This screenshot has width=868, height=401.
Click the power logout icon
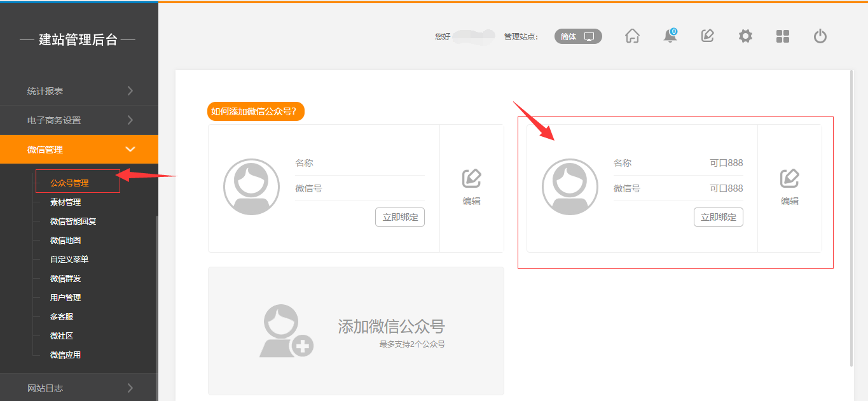[820, 36]
